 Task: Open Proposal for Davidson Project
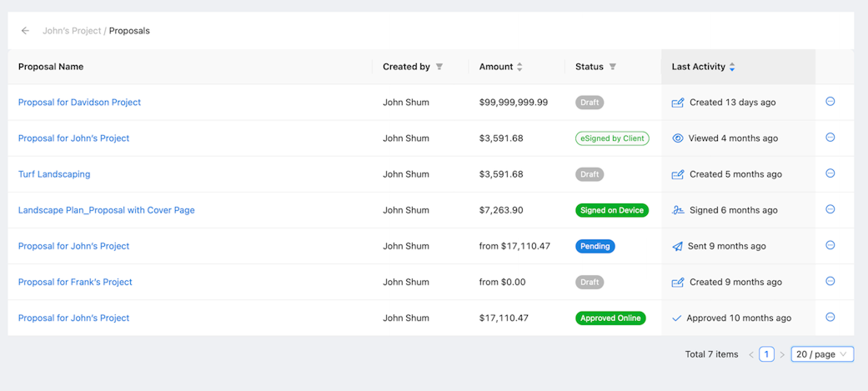(80, 103)
